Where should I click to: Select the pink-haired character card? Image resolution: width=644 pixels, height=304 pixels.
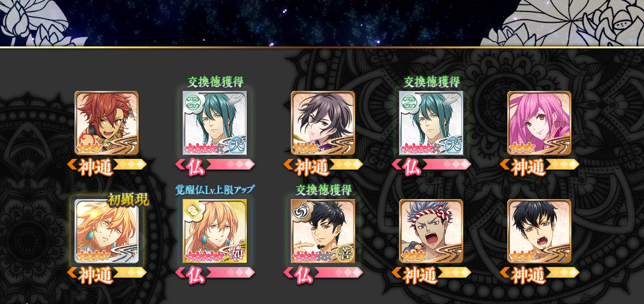(x=539, y=123)
